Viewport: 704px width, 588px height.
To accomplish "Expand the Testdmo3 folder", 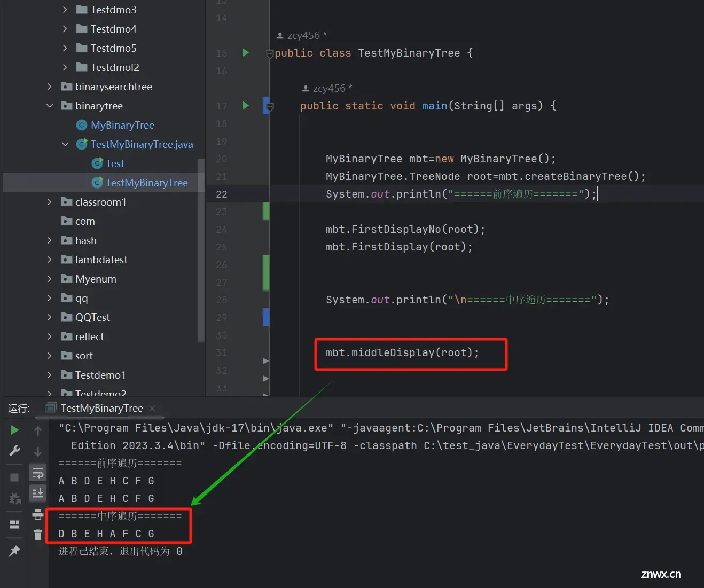I will click(x=65, y=10).
